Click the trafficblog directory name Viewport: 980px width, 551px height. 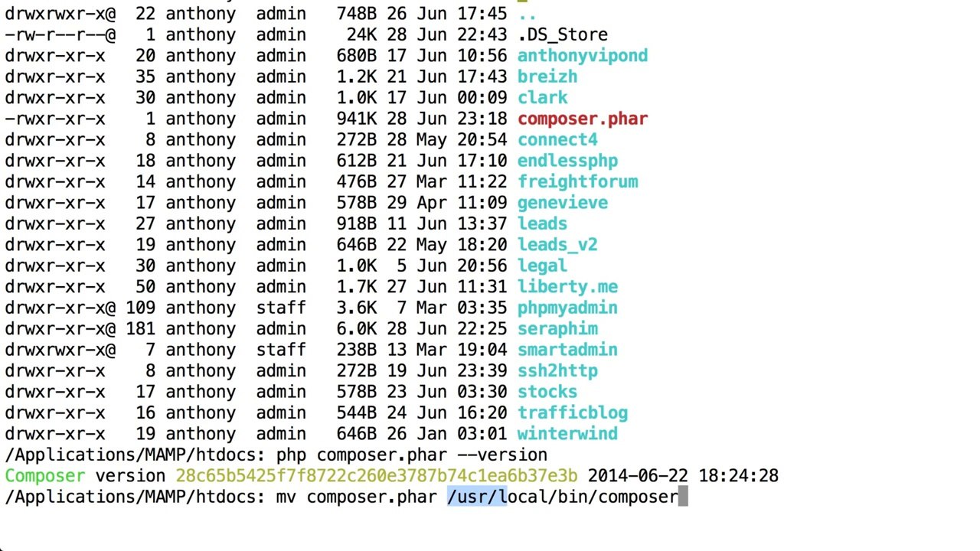coord(573,413)
